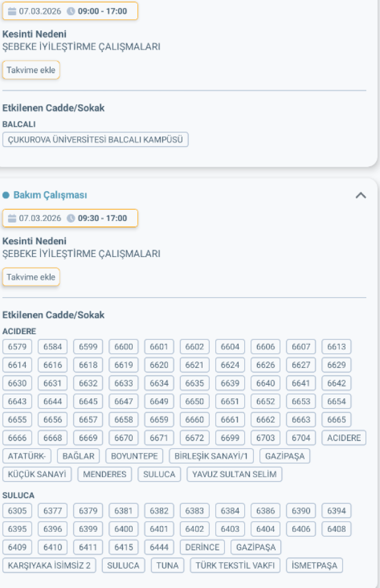Choose the YAVUZ SULTAN SELİM chip
This screenshot has width=380, height=588.
235,474
